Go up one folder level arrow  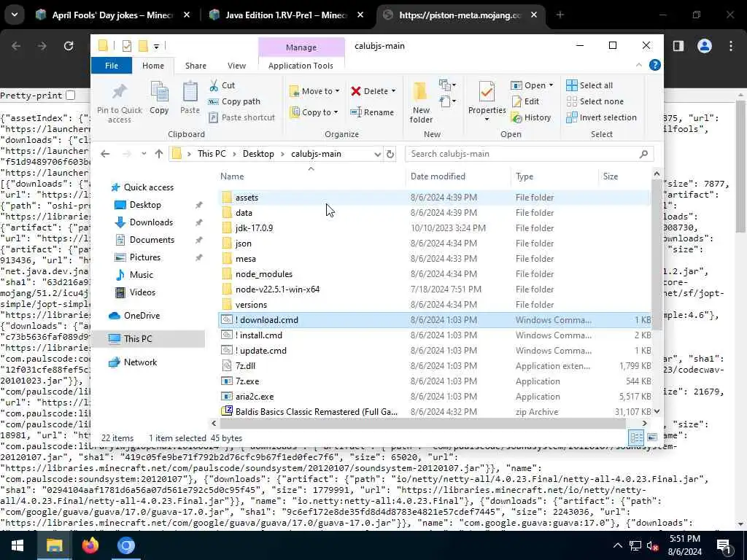(x=159, y=154)
